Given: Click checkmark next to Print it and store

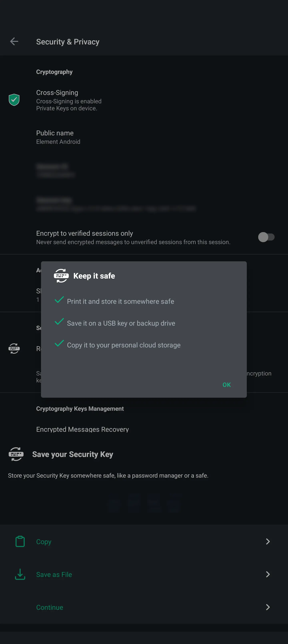Looking at the screenshot, I should [x=59, y=300].
